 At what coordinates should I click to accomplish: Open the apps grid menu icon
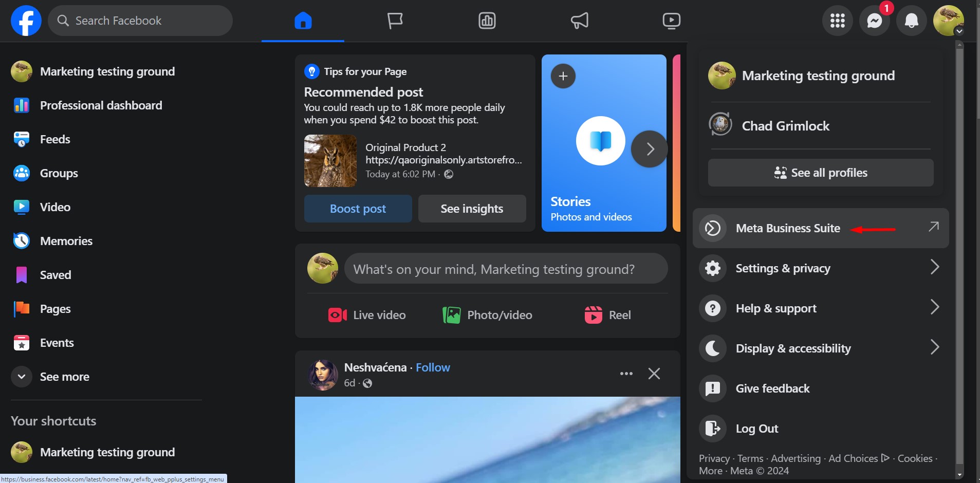(x=838, y=21)
